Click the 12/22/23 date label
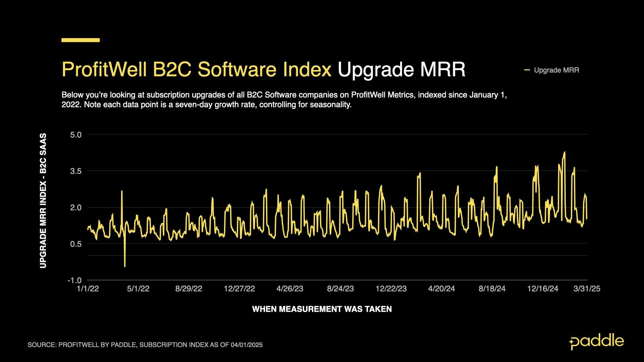The image size is (644, 362). 391,289
